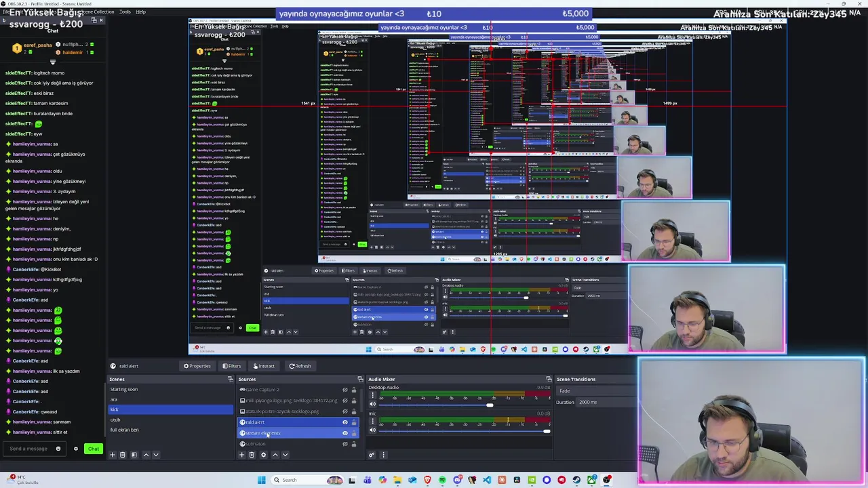Open scene filters icon in Scenes toolbar
This screenshot has height=488, width=868.
click(134, 455)
